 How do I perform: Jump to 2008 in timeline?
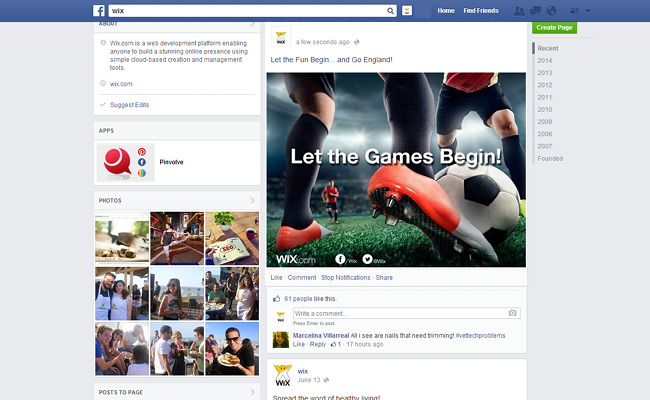point(545,134)
